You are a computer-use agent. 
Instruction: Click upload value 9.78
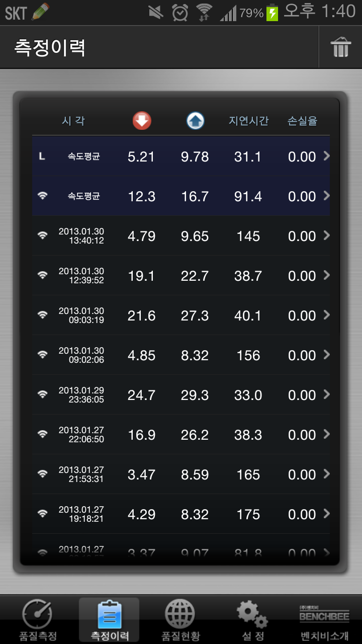click(x=195, y=157)
